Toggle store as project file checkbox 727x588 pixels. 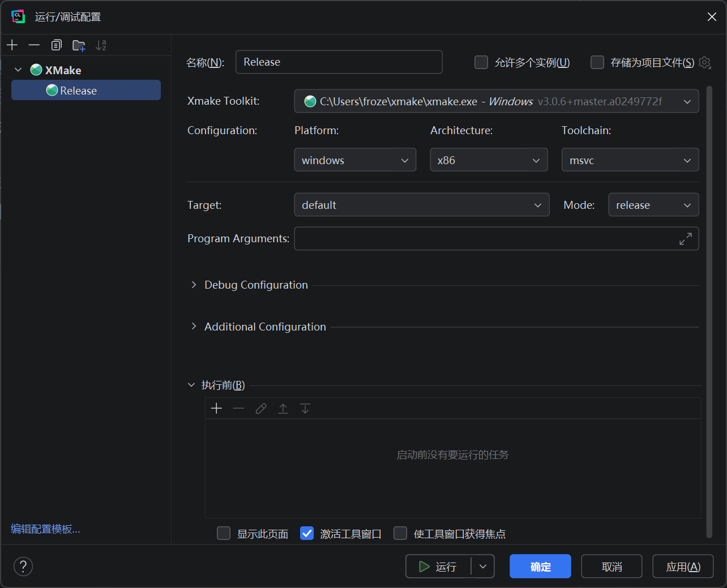point(597,62)
